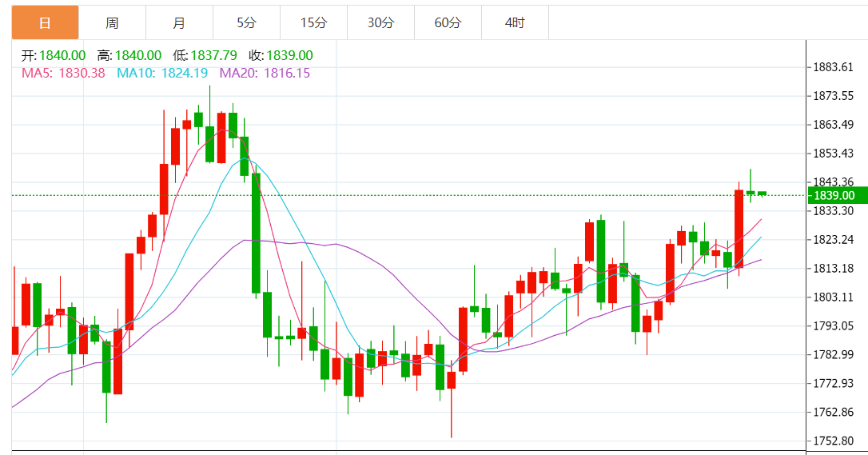Click the 1762.86 price axis label
The image size is (868, 455).
click(833, 412)
